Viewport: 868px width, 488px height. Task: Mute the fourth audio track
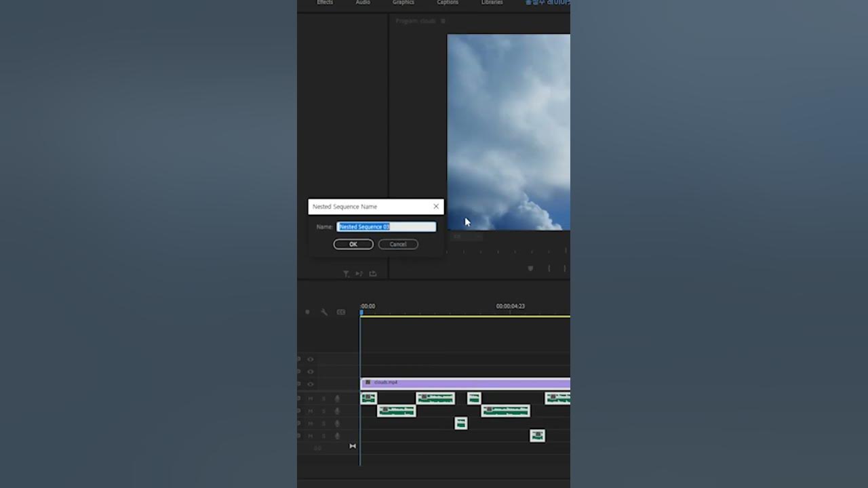click(311, 436)
